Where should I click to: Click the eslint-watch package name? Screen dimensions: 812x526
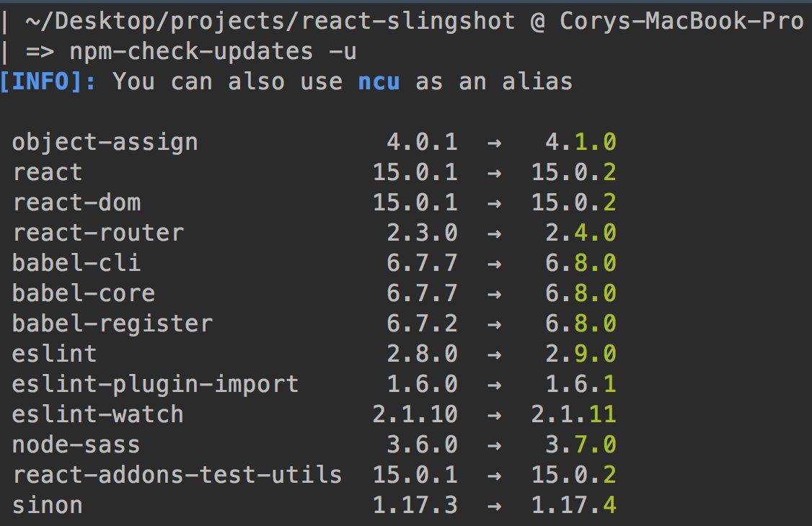click(97, 414)
